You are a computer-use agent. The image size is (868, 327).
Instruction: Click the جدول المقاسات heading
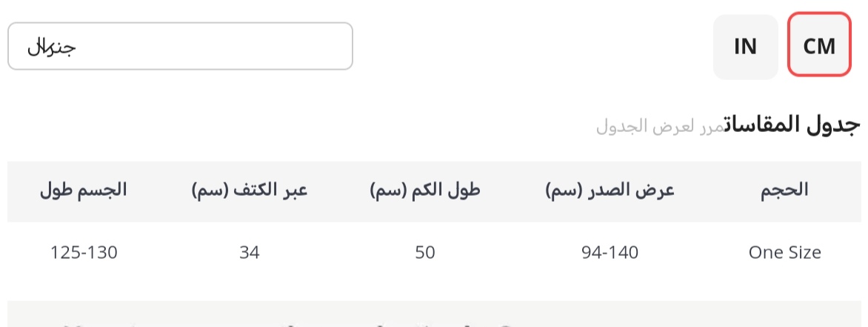[x=791, y=125]
